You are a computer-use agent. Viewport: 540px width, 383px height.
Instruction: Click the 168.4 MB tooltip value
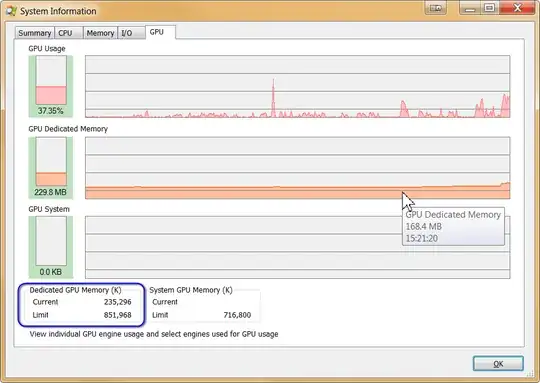coord(424,227)
